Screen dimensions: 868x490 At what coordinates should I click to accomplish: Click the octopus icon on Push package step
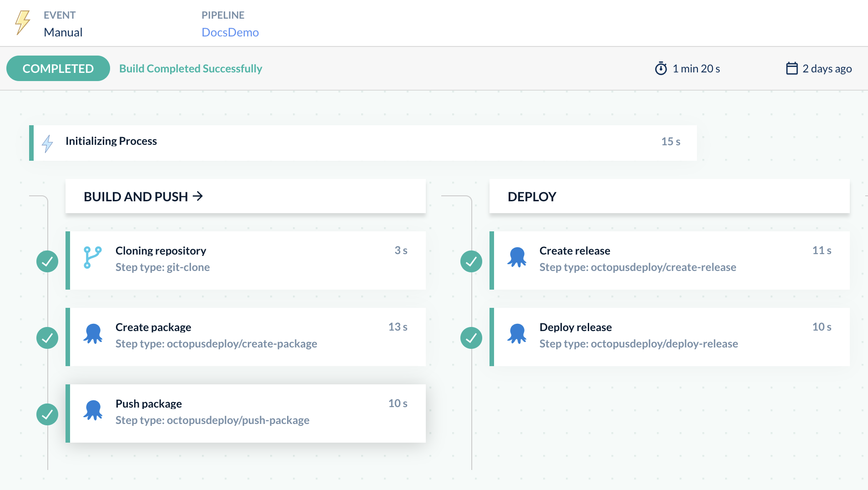[x=93, y=411]
